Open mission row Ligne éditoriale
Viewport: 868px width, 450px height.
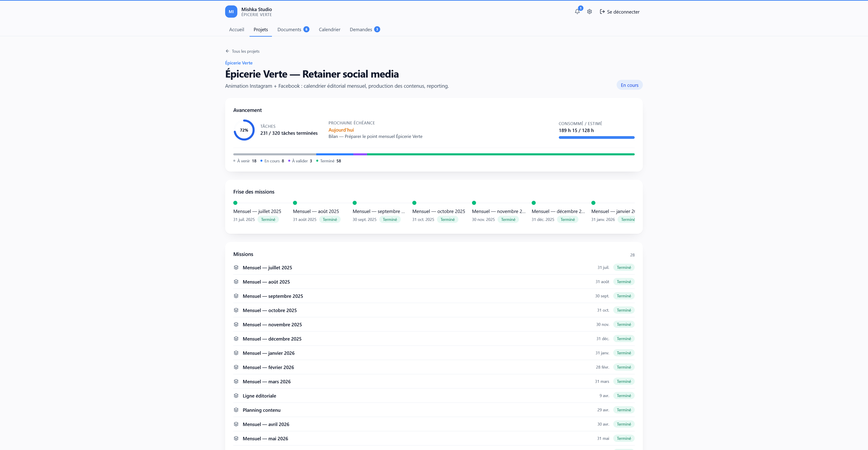434,396
